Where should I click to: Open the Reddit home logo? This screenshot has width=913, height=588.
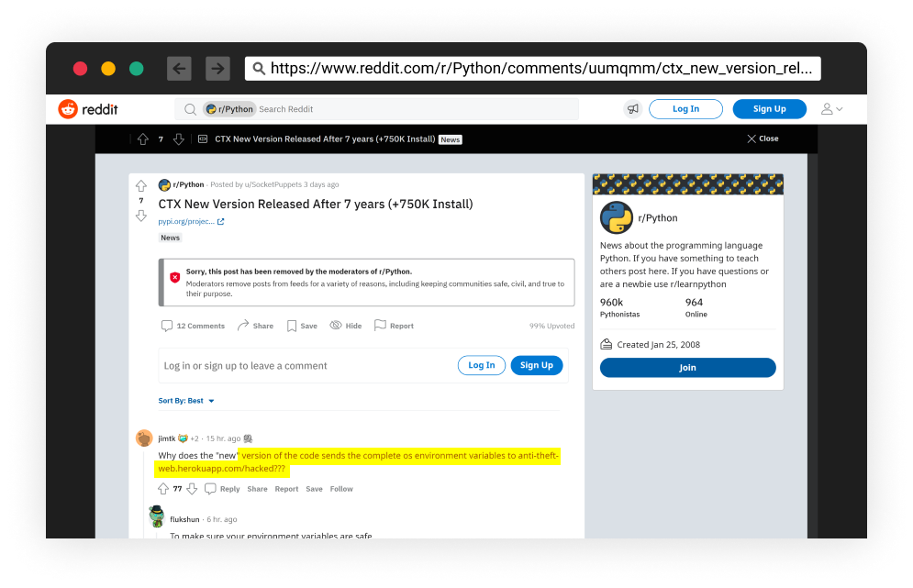click(x=88, y=109)
